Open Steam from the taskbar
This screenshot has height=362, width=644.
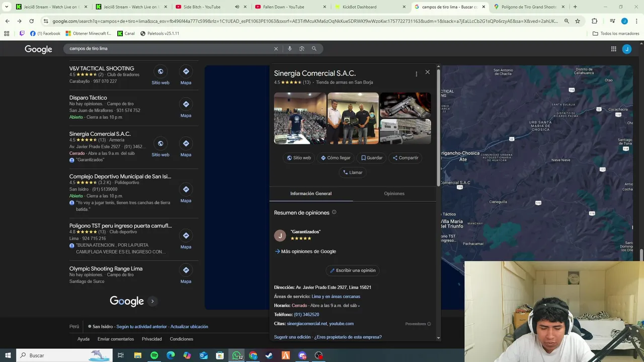[x=269, y=355]
